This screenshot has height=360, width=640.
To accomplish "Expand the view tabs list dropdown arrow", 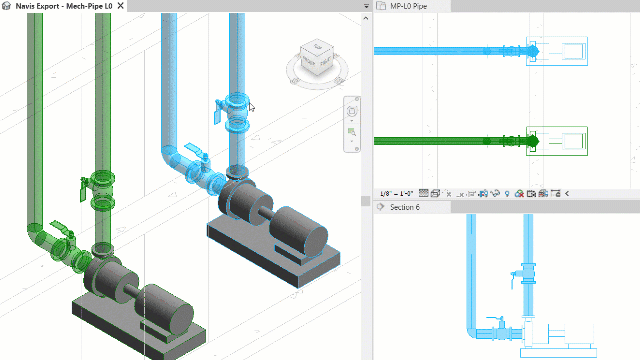I will [366, 6].
